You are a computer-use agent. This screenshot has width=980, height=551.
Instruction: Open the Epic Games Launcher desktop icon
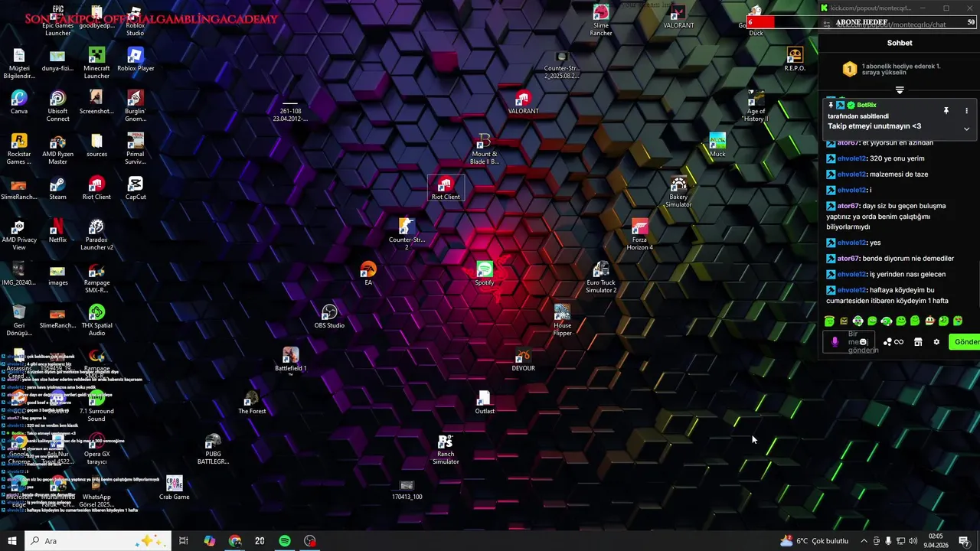[57, 21]
